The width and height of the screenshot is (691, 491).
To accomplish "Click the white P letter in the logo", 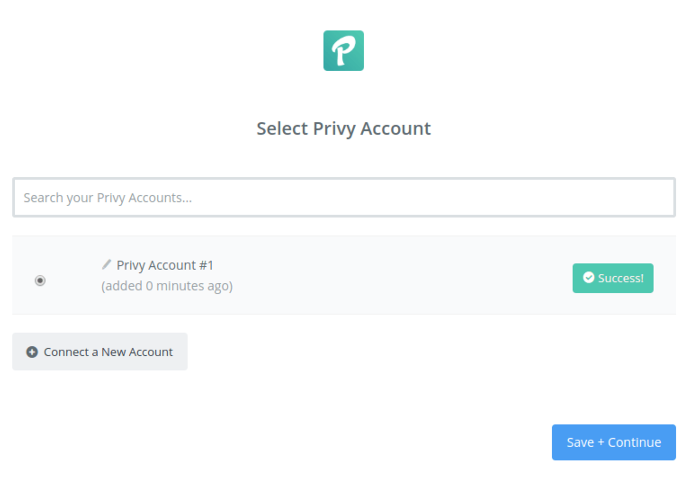I will [x=343, y=51].
